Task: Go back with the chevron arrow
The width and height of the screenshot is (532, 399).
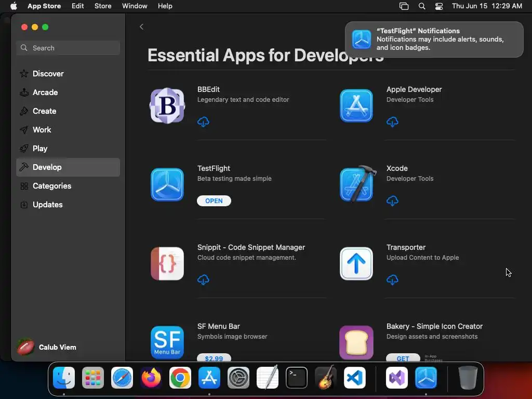Action: click(x=141, y=27)
